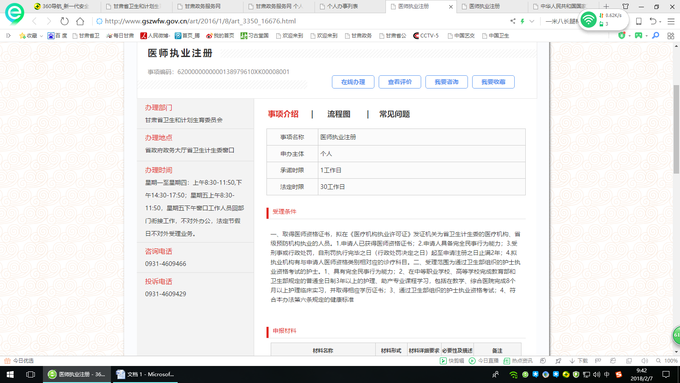Click the browser forward arrow
This screenshot has width=680, height=383.
(x=49, y=21)
